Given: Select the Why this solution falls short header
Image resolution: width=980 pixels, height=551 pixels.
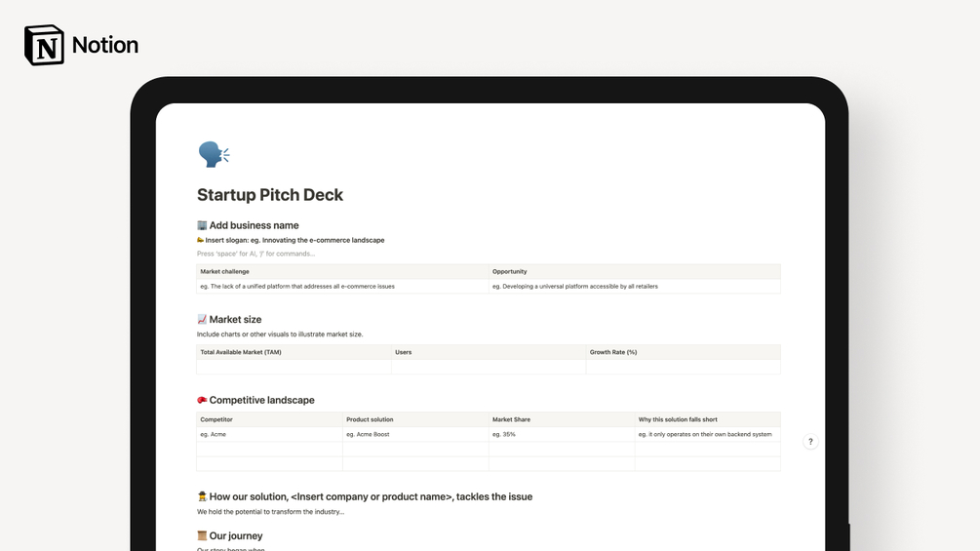Looking at the screenshot, I should (x=678, y=419).
